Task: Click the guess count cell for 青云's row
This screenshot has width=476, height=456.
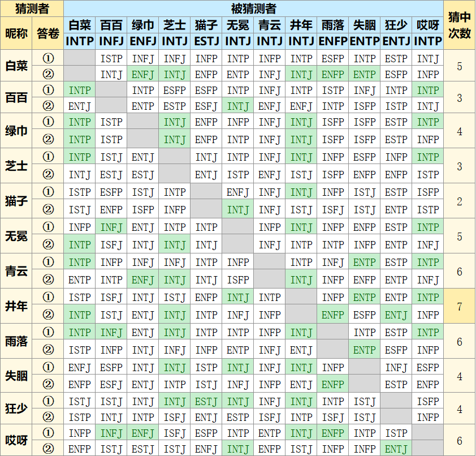Action: pos(459,271)
